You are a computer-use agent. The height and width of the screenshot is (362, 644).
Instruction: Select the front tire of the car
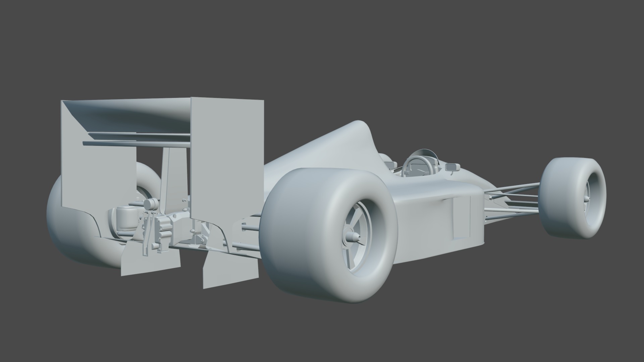(x=573, y=198)
